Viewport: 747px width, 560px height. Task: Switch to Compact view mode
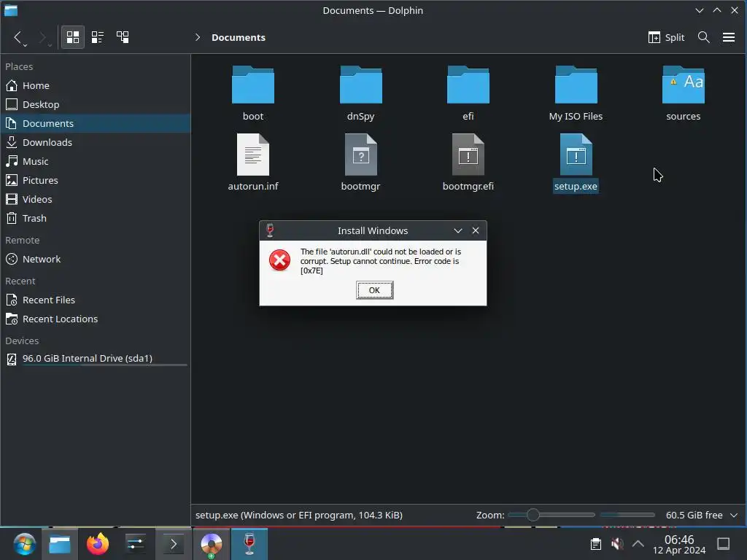(98, 37)
